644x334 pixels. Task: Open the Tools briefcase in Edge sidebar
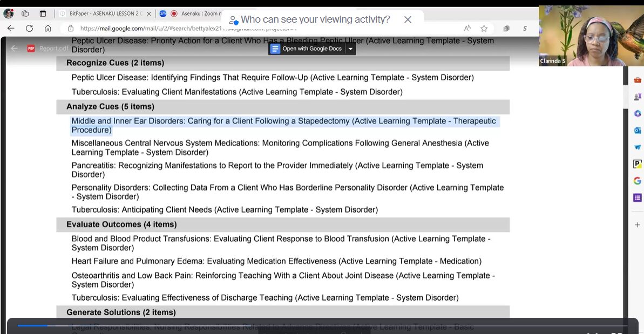coord(638,80)
